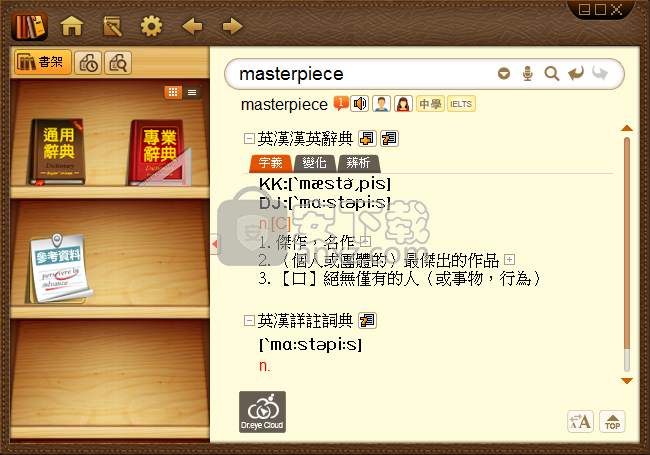Collapse the 英漢漢英辭典 section
Image resolution: width=650 pixels, height=455 pixels.
point(249,138)
